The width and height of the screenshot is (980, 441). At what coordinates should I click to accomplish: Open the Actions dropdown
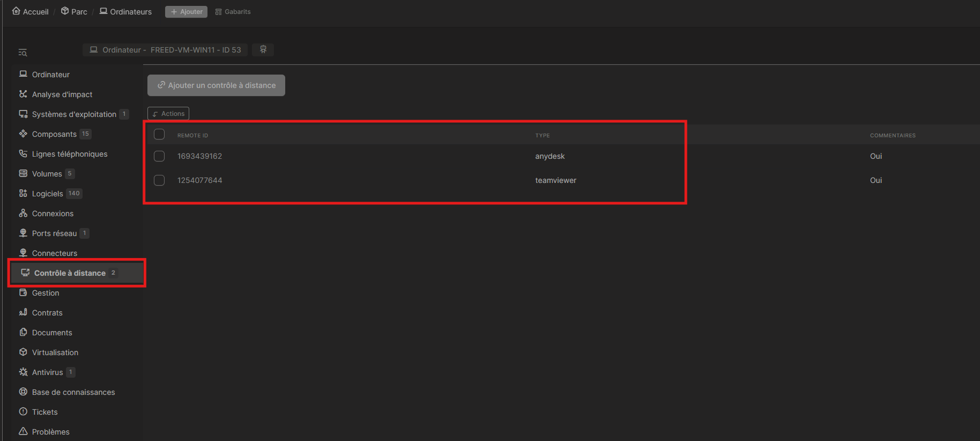click(168, 114)
